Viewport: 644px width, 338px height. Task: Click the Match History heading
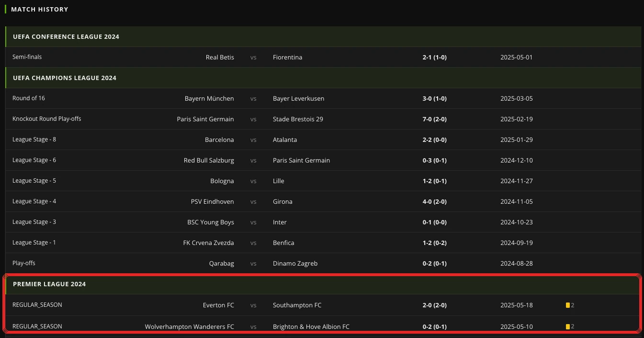click(x=40, y=9)
